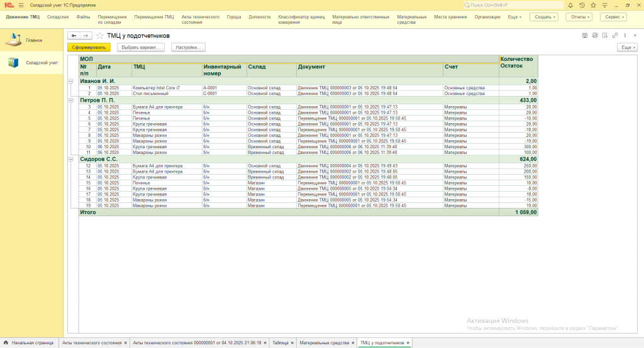
Task: Select cell Компьютер Intel Core i7
Action: pos(167,88)
